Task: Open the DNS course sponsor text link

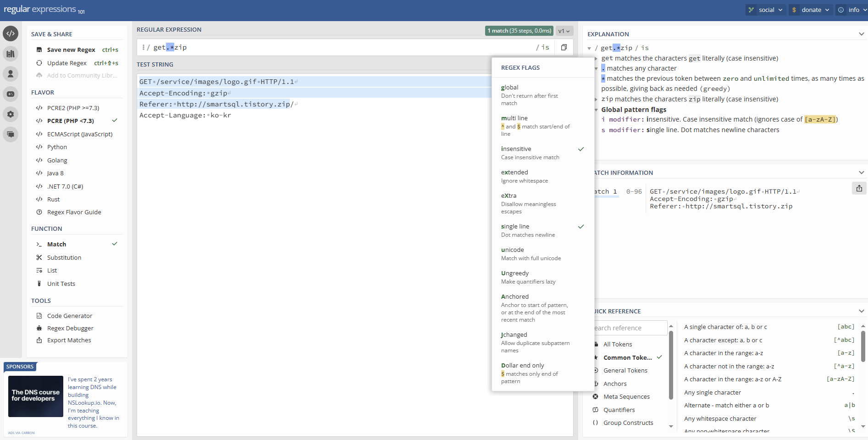Action: click(94, 402)
